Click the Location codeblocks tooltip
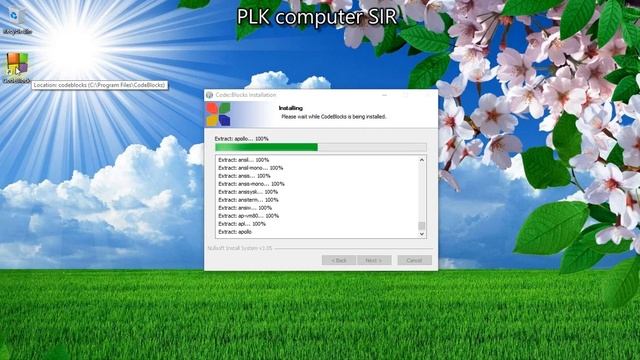Screen dimensions: 640x360 pyautogui.click(x=100, y=85)
